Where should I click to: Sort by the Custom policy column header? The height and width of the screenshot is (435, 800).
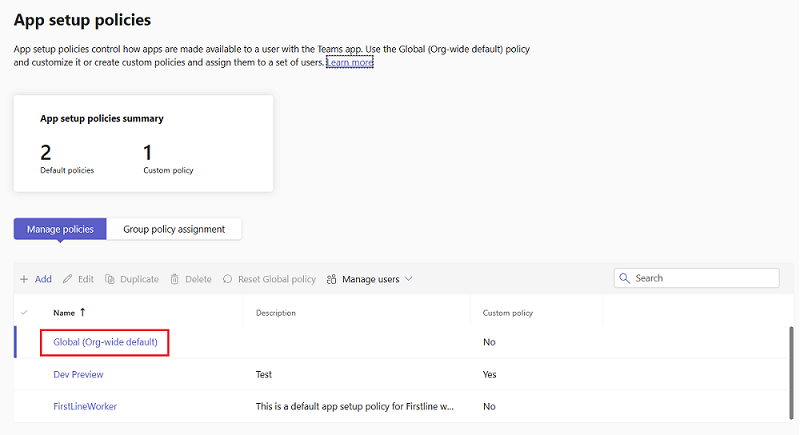(x=508, y=313)
